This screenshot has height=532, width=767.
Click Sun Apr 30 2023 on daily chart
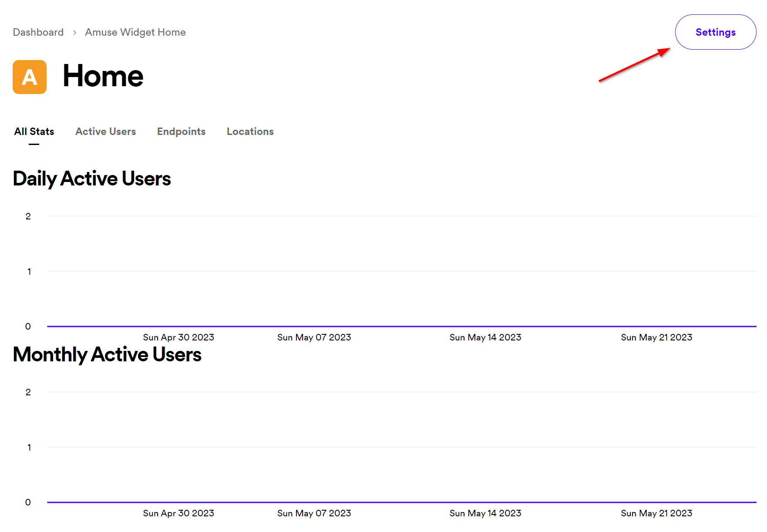point(178,337)
